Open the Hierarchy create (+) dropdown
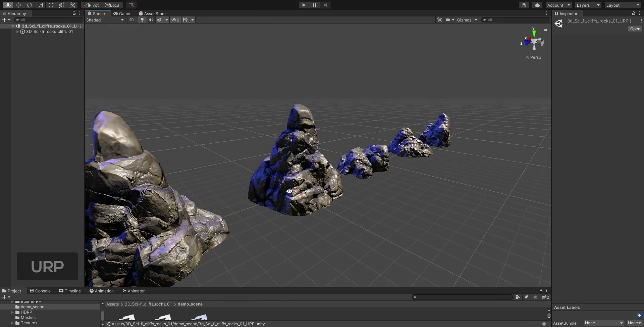This screenshot has height=327, width=644. (6, 20)
